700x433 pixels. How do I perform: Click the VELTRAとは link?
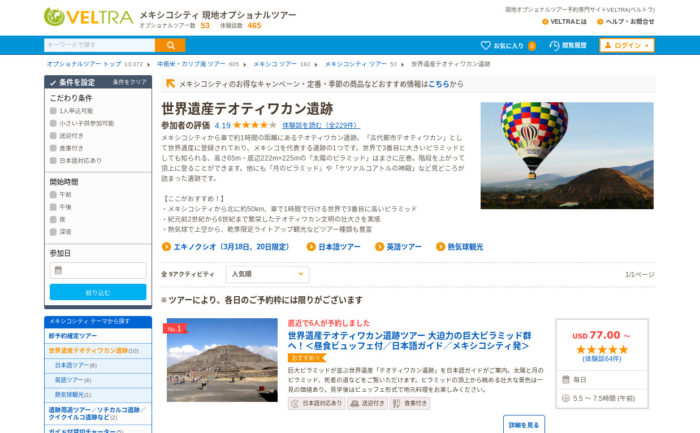568,21
